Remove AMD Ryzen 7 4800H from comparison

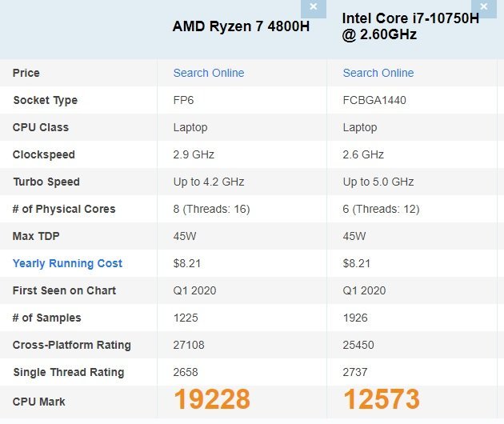[314, 8]
